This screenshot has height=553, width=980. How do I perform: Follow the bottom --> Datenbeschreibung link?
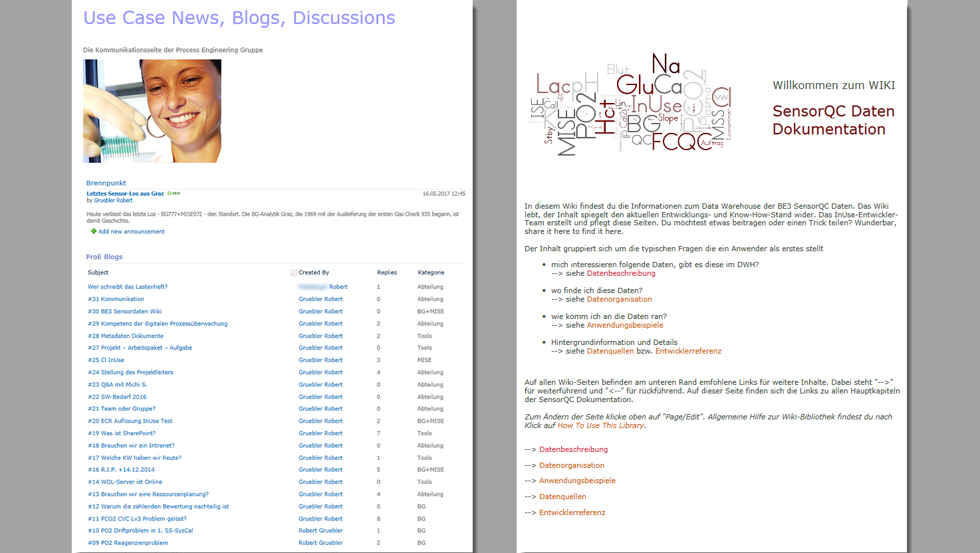[x=573, y=449]
